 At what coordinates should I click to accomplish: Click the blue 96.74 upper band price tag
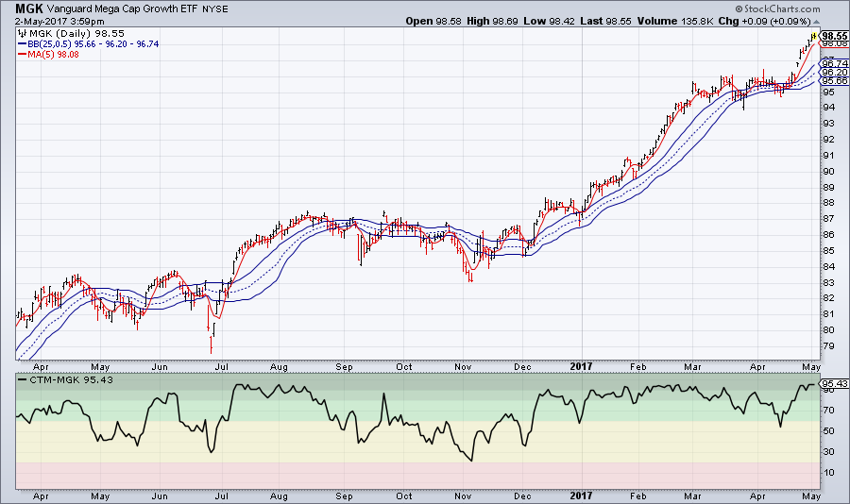tap(835, 63)
